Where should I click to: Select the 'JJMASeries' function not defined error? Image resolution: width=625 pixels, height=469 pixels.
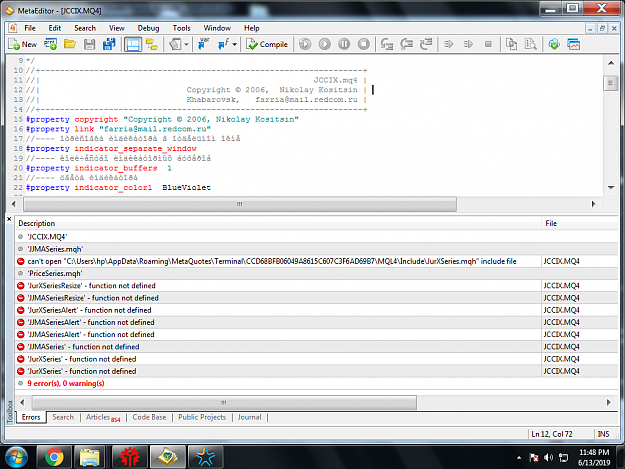[x=317, y=347]
